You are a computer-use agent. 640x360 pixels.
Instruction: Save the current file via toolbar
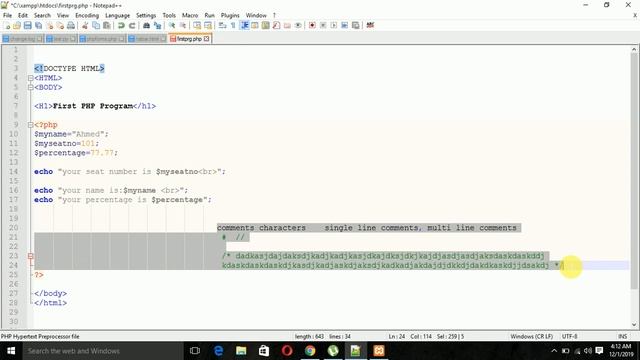pyautogui.click(x=28, y=26)
